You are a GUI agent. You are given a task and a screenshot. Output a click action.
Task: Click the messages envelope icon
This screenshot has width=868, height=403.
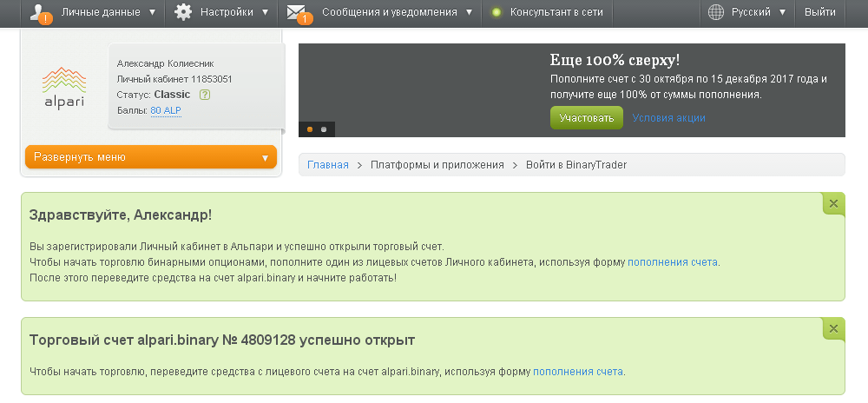pyautogui.click(x=297, y=12)
